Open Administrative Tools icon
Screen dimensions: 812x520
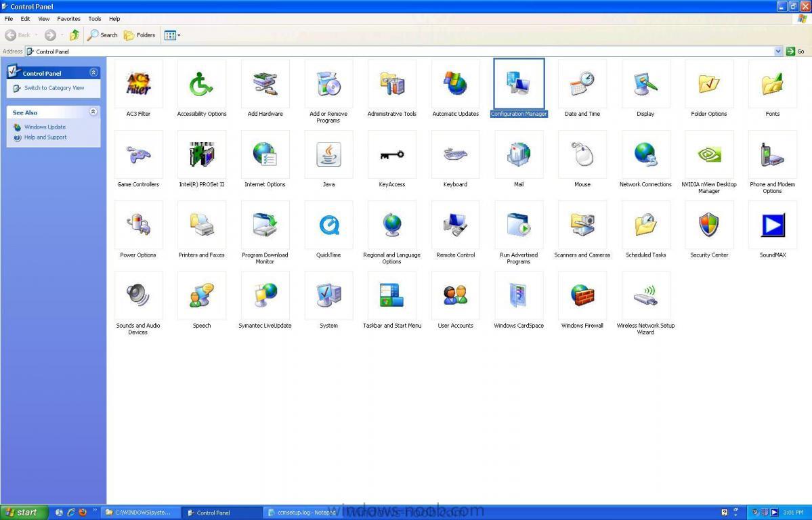[x=392, y=84]
